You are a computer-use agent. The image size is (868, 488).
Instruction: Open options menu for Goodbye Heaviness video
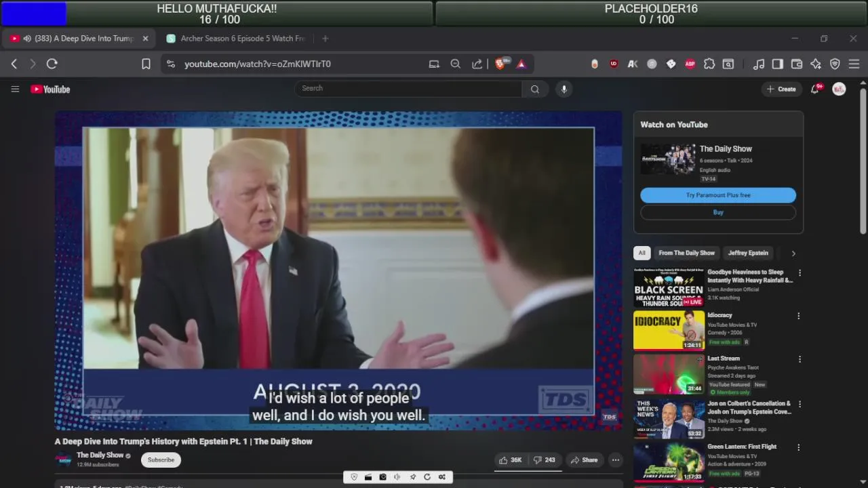800,272
